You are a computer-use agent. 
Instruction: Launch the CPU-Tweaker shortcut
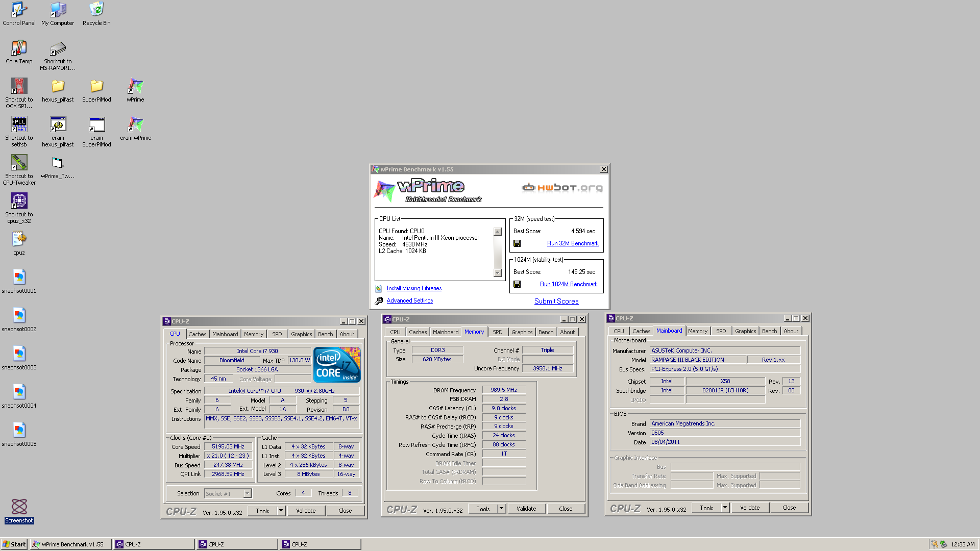click(x=19, y=170)
